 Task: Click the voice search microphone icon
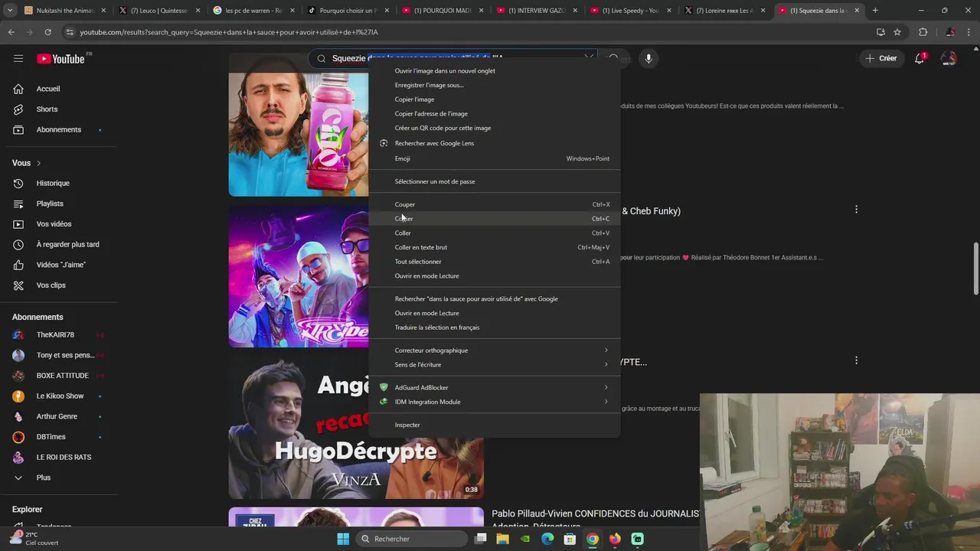pos(648,59)
